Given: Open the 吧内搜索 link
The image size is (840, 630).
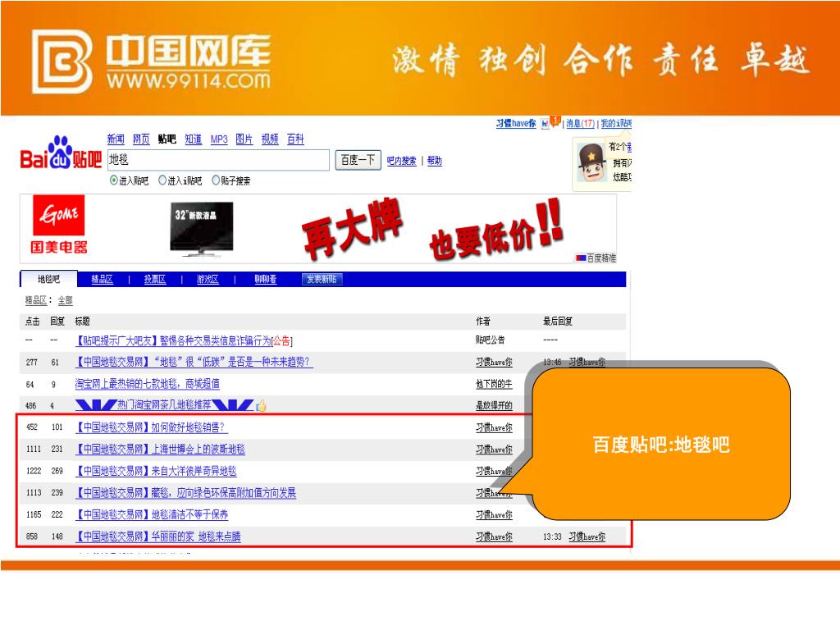Looking at the screenshot, I should (x=401, y=161).
